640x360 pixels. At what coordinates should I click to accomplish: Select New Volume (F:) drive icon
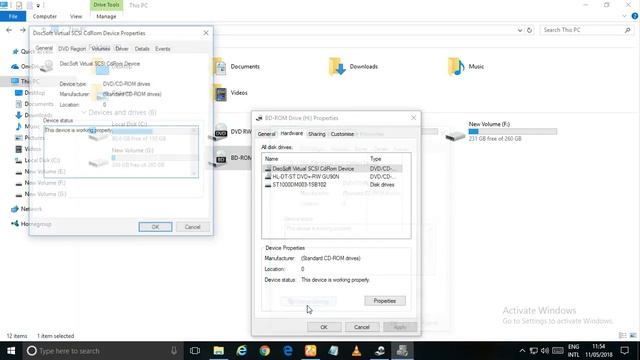click(x=455, y=136)
